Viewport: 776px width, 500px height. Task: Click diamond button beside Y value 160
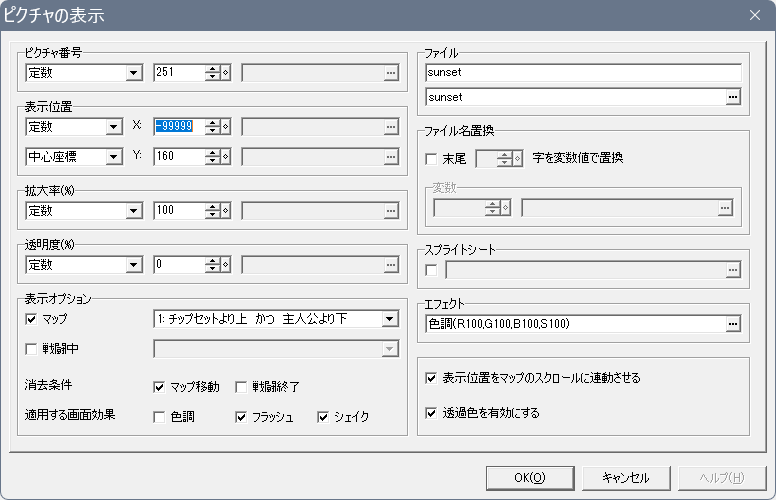pyautogui.click(x=226, y=157)
